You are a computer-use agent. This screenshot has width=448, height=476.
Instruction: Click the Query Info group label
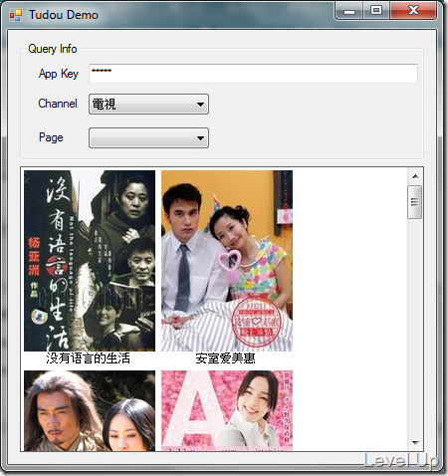(x=53, y=49)
